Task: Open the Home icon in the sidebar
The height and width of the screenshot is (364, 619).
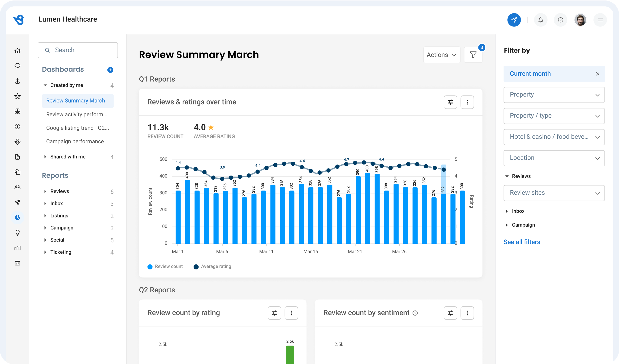Action: click(18, 51)
